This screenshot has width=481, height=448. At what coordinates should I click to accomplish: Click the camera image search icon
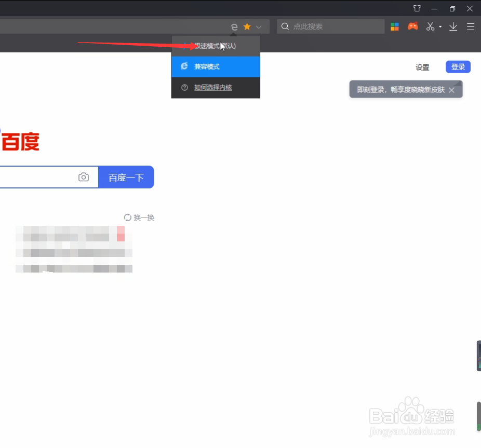[84, 177]
